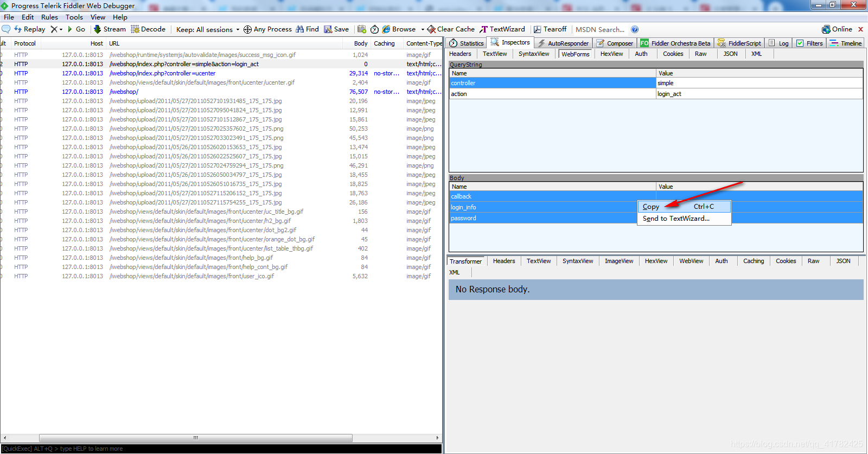Open the FiddlerScript tab
This screenshot has width=868, height=454.
739,43
